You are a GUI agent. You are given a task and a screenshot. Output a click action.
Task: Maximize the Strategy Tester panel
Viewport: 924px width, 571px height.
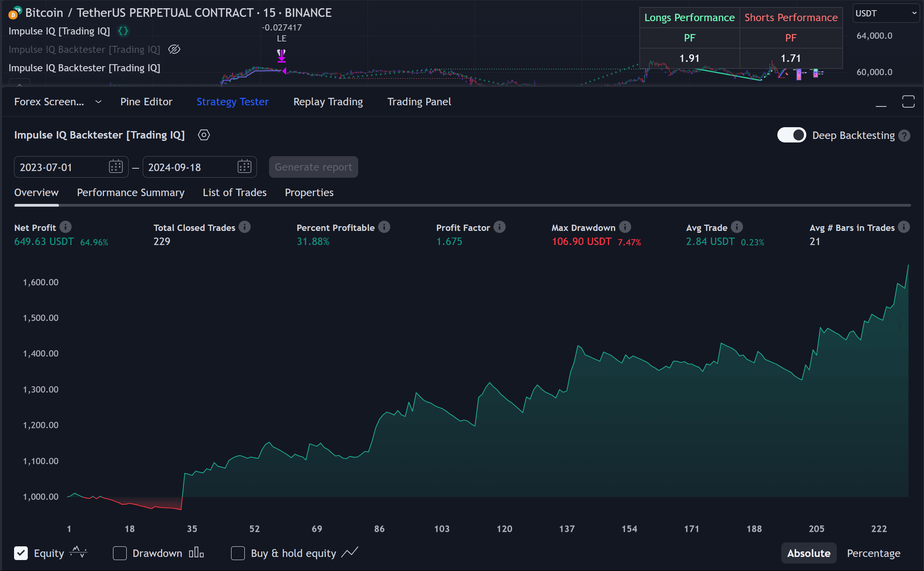tap(908, 102)
